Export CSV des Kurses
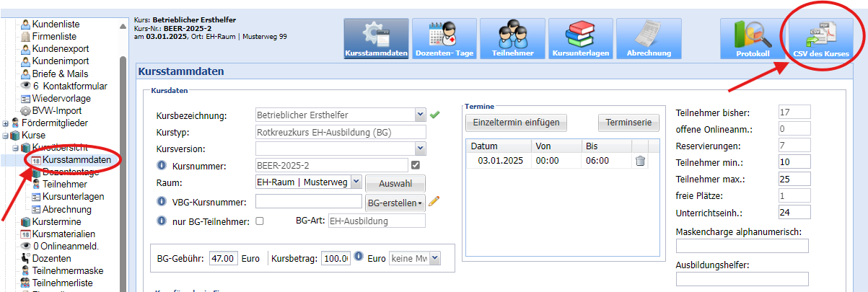Viewport: 868px width, 292px height. pos(820,39)
